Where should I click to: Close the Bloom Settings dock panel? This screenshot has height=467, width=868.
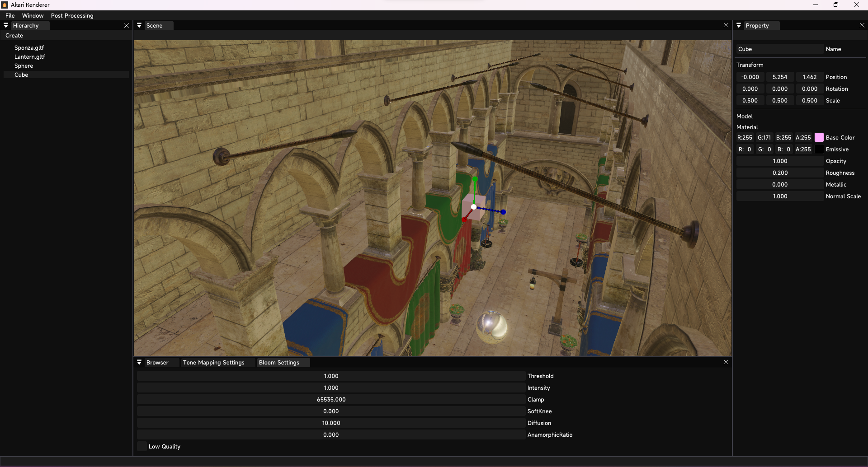coord(726,362)
